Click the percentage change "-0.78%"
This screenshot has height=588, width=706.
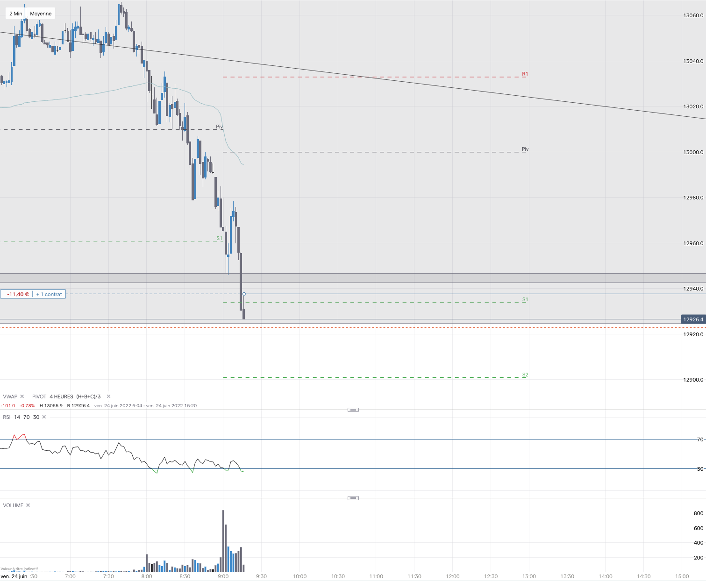[x=27, y=405]
